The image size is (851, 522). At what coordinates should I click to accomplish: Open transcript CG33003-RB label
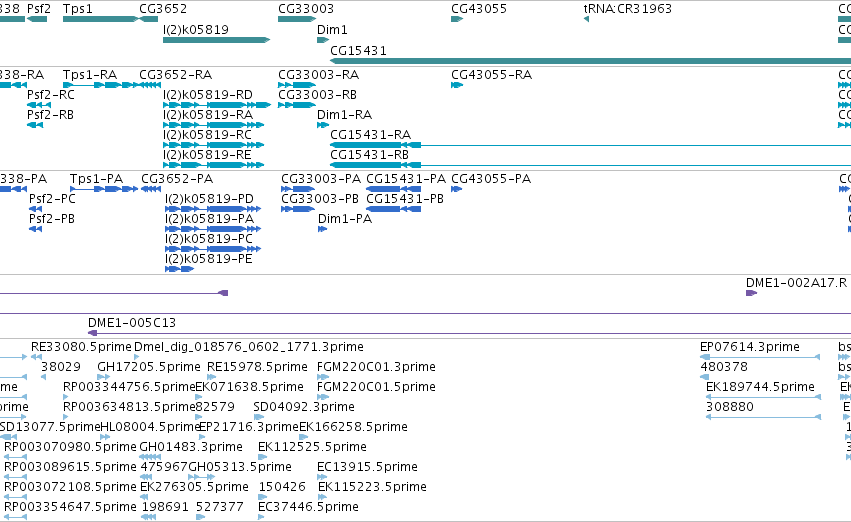pos(317,95)
